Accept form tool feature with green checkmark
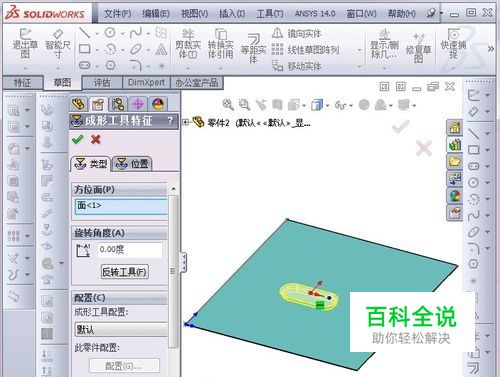Screen dimensions: 500x377 (77, 139)
